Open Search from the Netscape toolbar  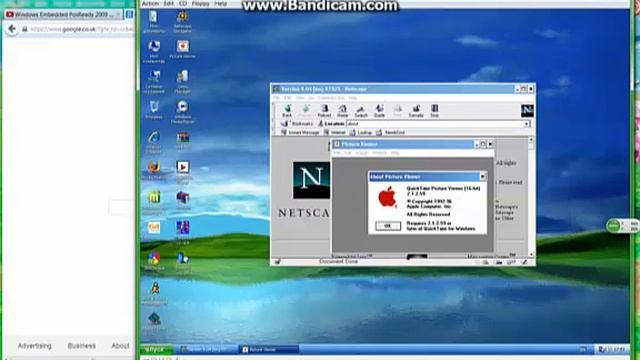tap(361, 111)
